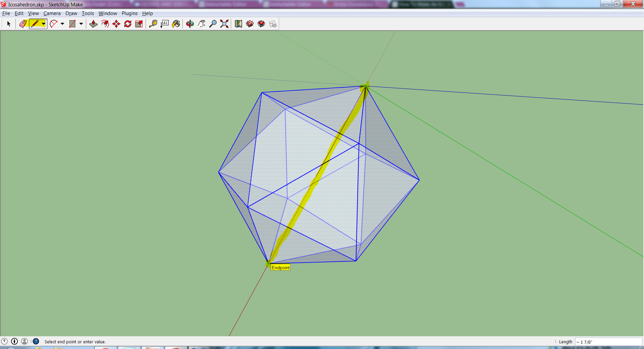Screen dimensions: 644x349
Task: Open the Window menu
Action: (108, 13)
